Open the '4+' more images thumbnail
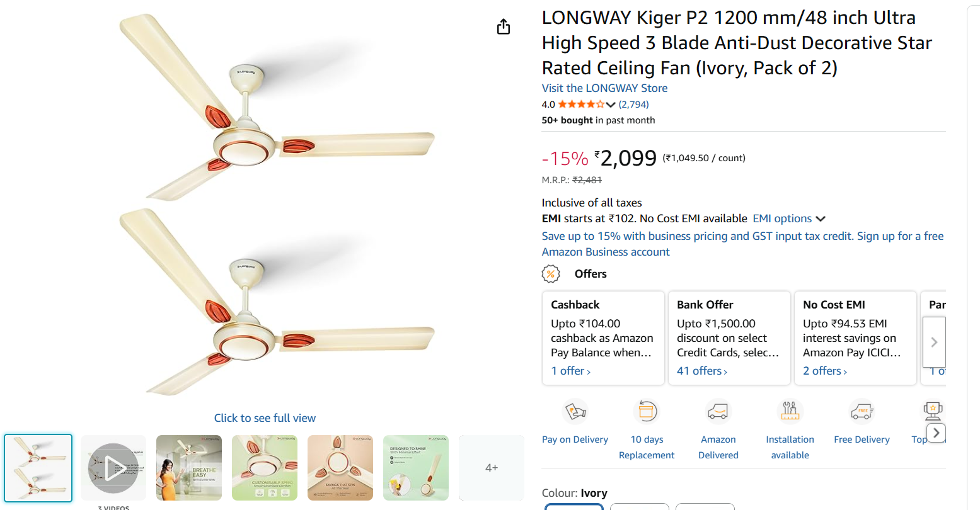 pos(491,467)
